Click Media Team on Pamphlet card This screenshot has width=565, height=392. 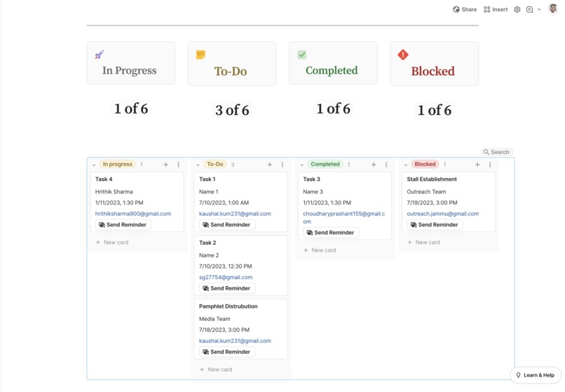point(215,319)
